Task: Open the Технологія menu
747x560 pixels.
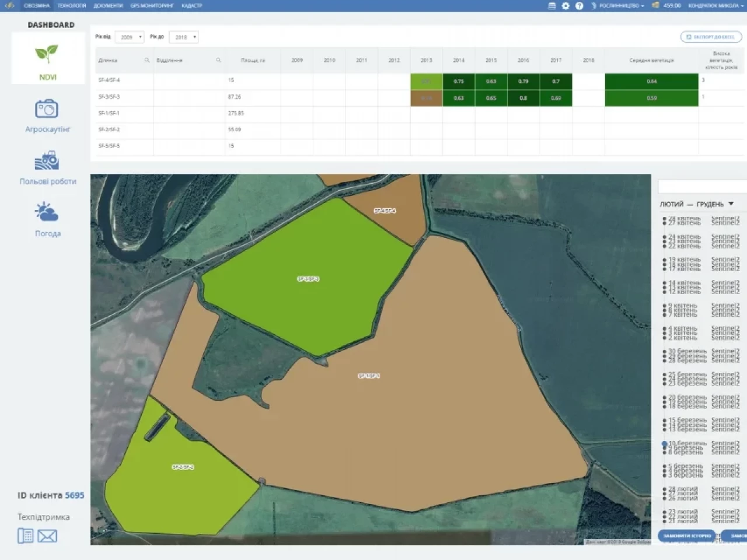Action: (x=72, y=6)
